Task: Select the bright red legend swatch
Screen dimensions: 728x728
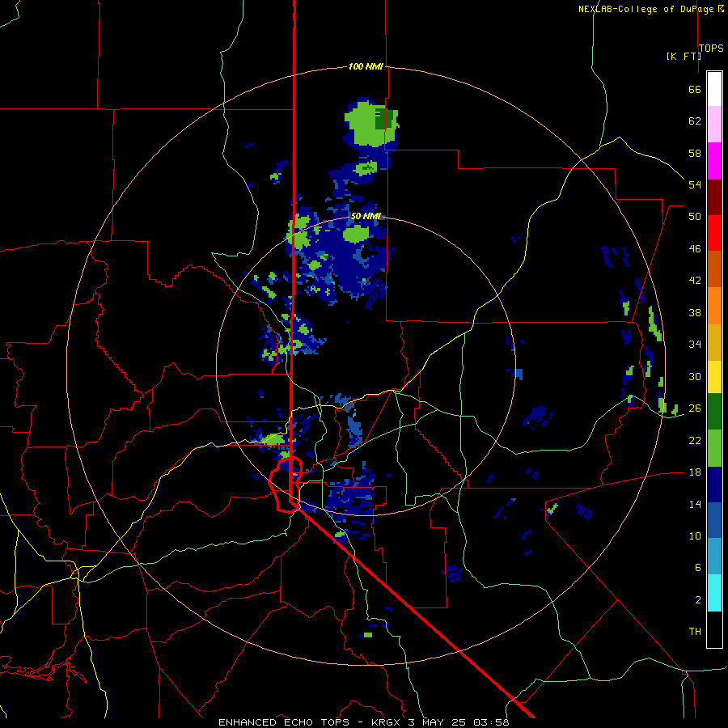Action: (x=714, y=233)
